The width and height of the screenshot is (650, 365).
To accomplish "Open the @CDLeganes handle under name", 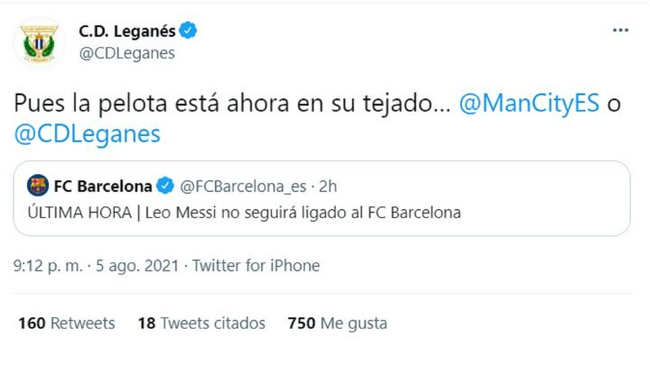I will click(x=127, y=53).
